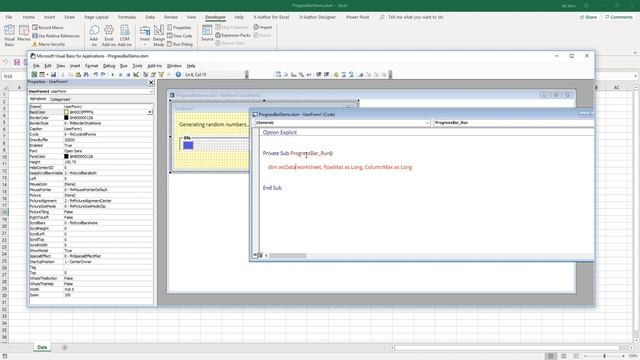Click the Undo icon in VBA toolbar

(x=96, y=75)
